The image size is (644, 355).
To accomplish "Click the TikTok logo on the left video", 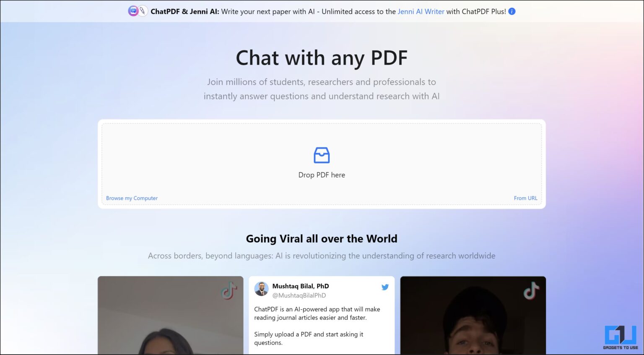I will click(x=229, y=290).
